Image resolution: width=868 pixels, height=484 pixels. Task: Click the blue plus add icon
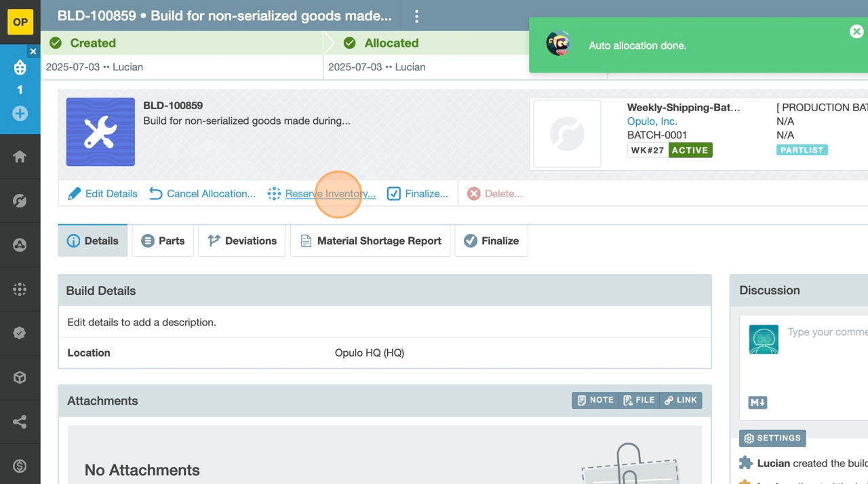(x=20, y=113)
